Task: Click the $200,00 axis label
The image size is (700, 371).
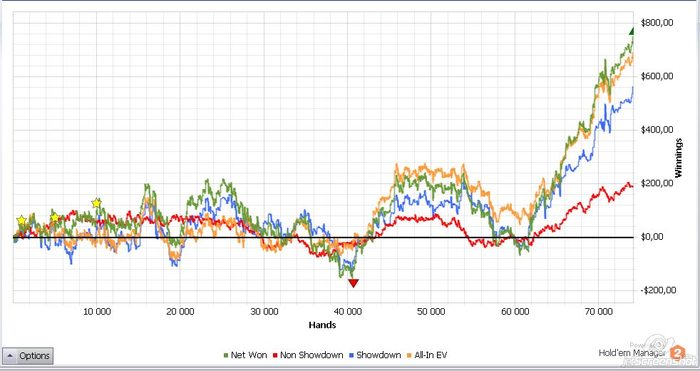Action: point(656,183)
